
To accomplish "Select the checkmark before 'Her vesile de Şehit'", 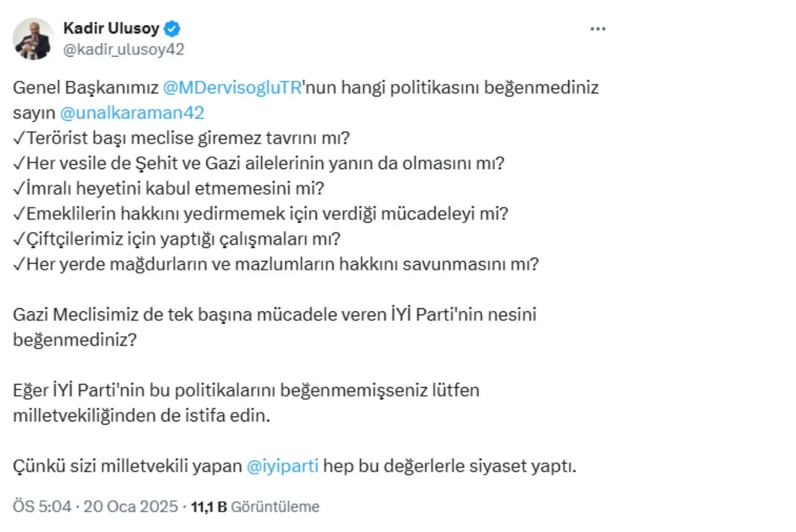I will [x=19, y=163].
